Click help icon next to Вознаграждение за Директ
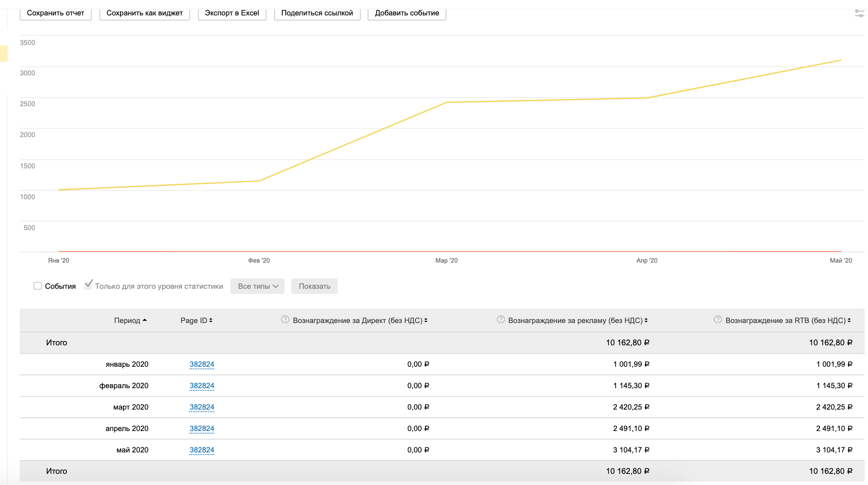 coord(285,320)
